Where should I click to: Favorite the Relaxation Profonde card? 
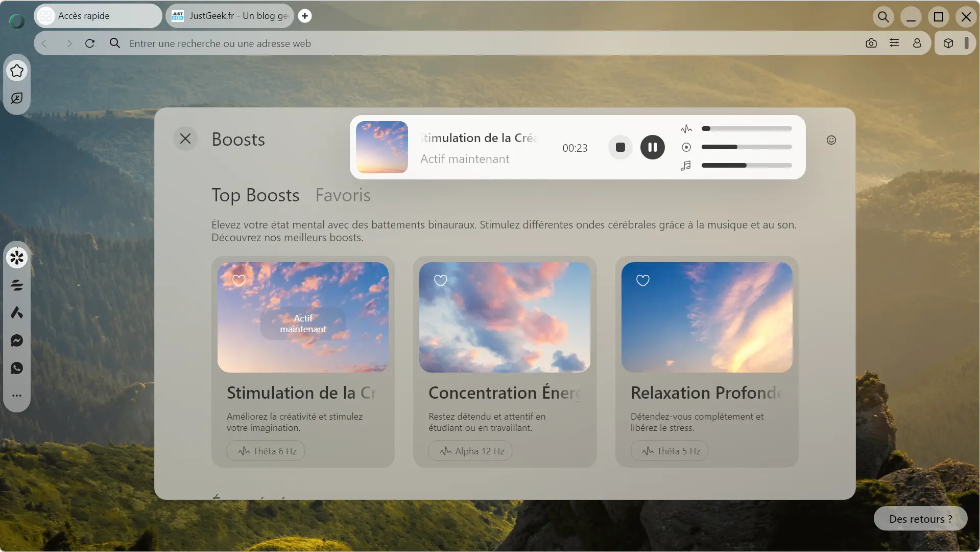click(x=643, y=280)
